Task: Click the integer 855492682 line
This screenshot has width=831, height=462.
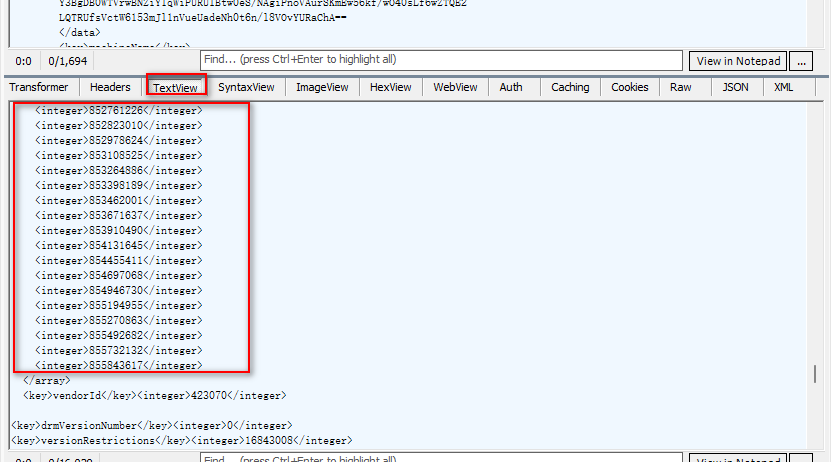Action: (x=119, y=336)
